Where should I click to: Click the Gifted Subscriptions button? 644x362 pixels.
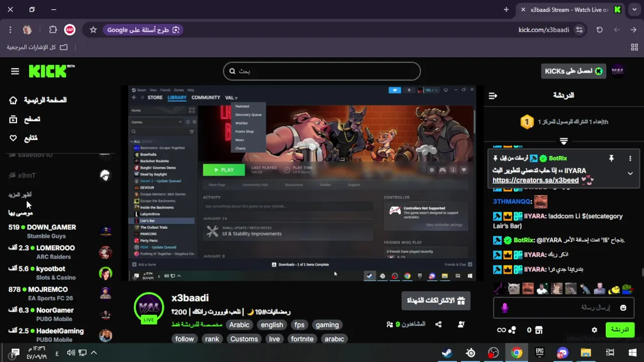click(436, 301)
